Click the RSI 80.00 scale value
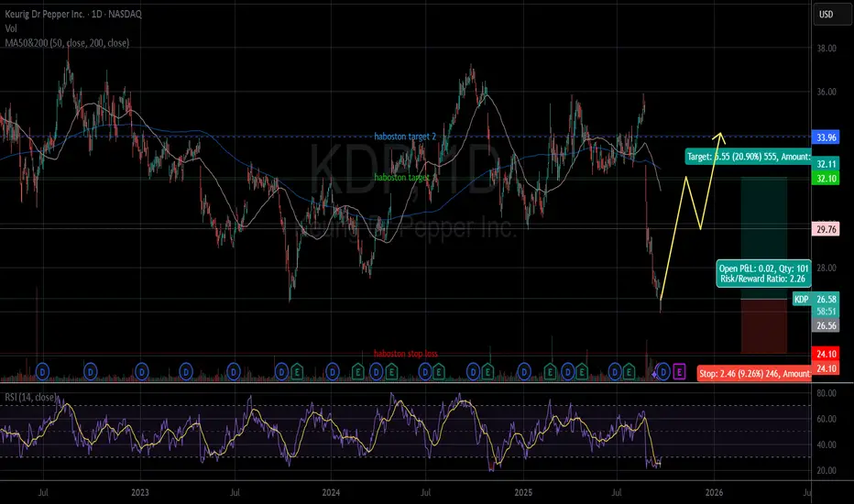Image resolution: width=854 pixels, height=504 pixels. (x=827, y=393)
